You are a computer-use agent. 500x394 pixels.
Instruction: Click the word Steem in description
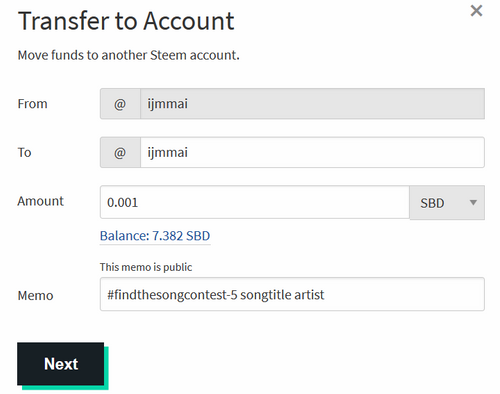(x=168, y=55)
